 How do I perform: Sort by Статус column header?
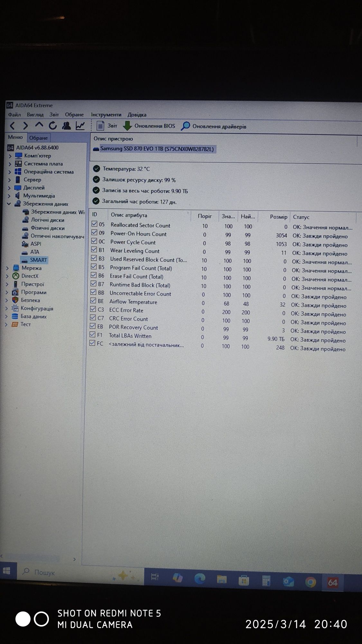(323, 217)
